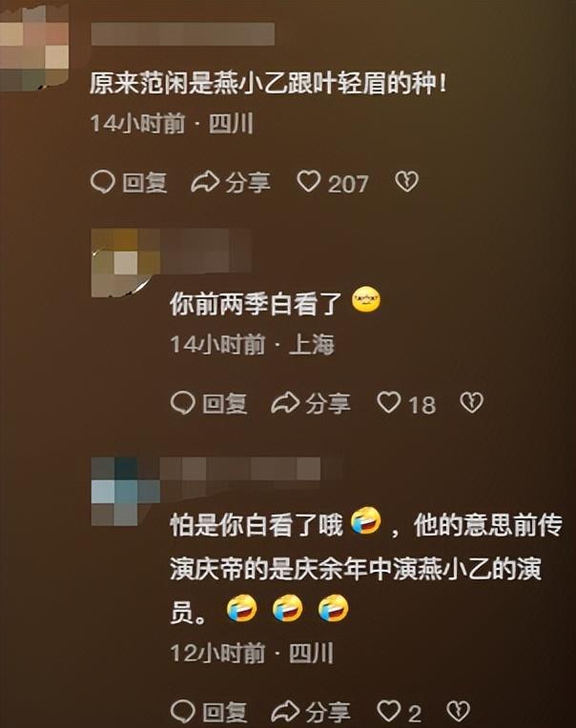Share the bottom 怕是你白看了 reply

[x=285, y=711]
